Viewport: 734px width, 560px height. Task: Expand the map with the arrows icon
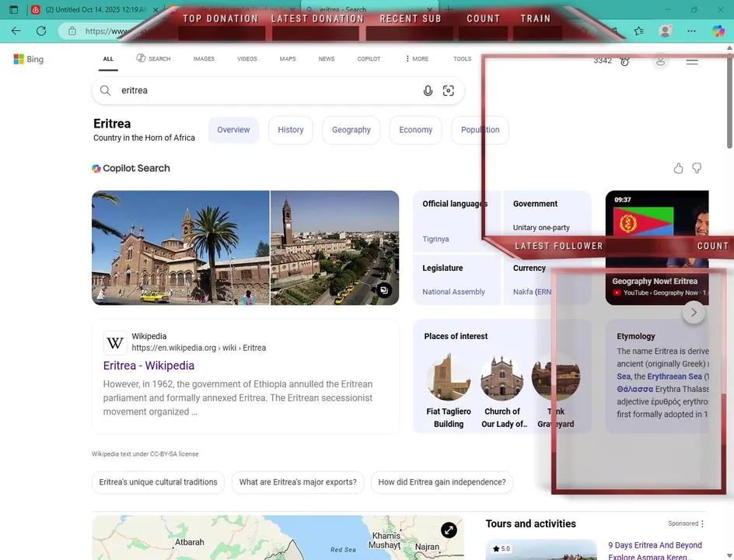coord(449,530)
